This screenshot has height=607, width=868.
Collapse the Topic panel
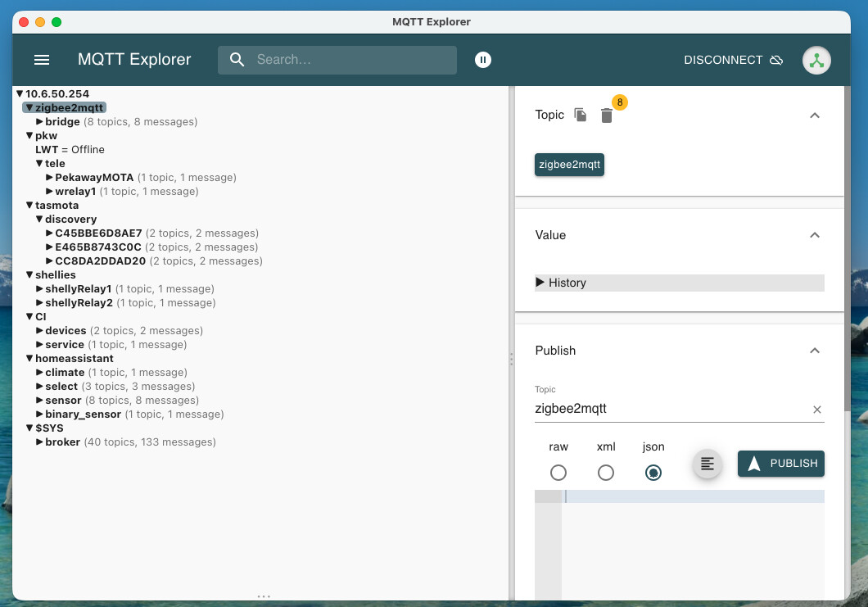click(814, 116)
